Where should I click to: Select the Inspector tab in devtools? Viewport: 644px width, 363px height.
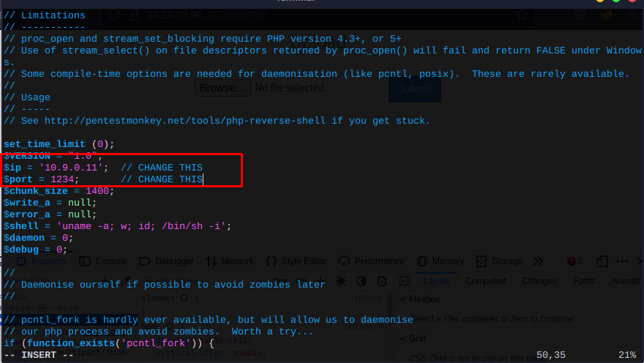42,261
